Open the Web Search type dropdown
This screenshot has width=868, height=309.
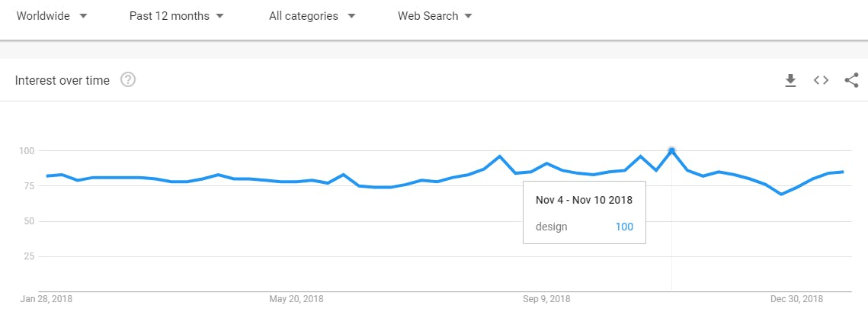[435, 16]
